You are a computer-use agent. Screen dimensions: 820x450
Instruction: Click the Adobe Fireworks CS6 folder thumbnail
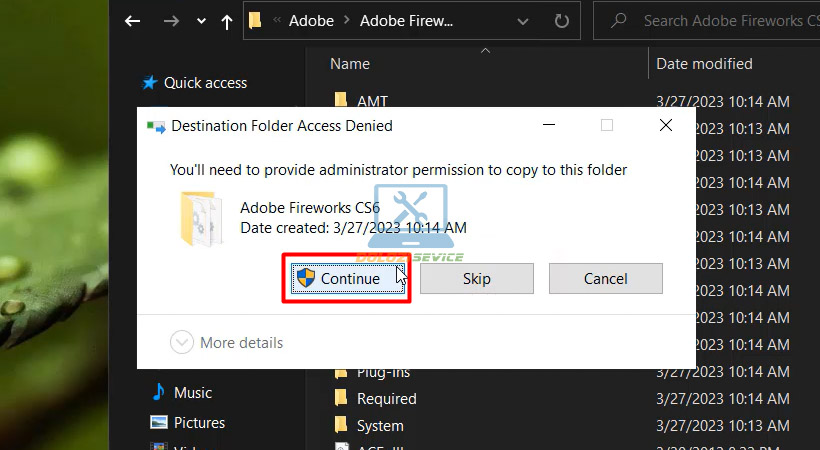click(203, 217)
